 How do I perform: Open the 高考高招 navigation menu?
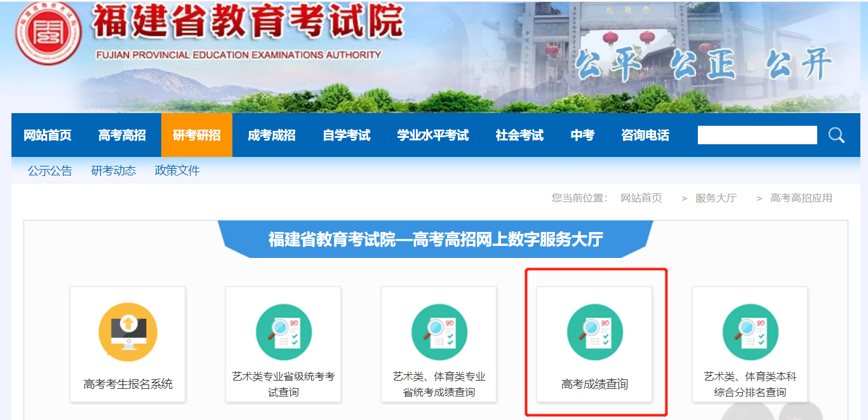122,135
